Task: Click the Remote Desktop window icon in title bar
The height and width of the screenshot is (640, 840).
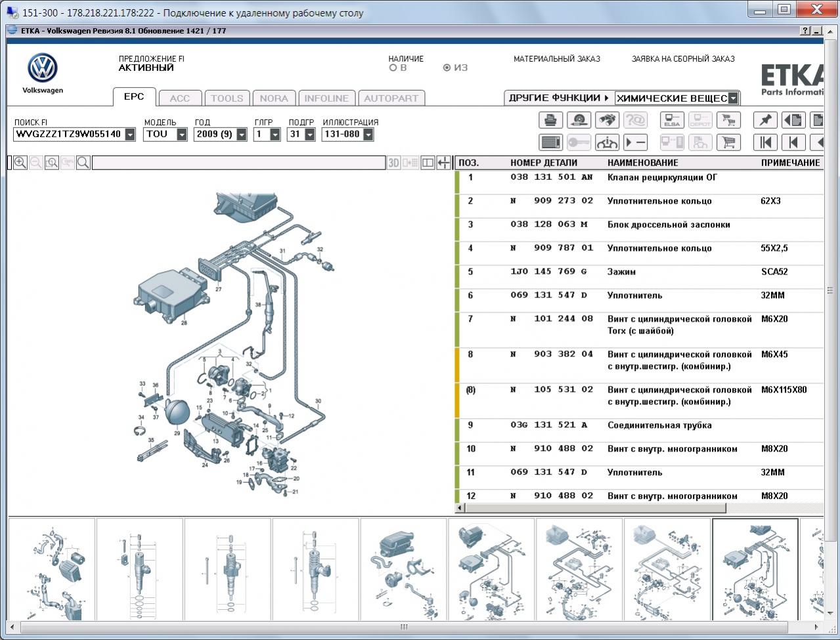Action: coord(12,12)
